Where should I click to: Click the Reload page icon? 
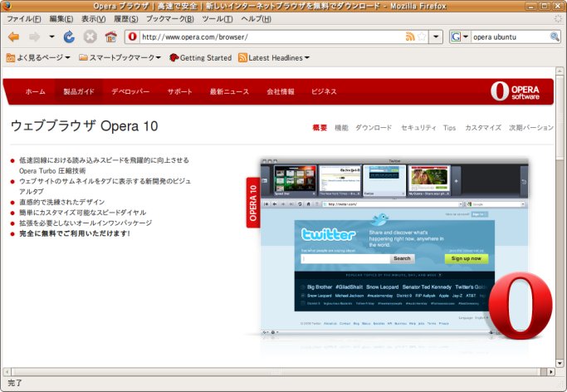[x=69, y=37]
